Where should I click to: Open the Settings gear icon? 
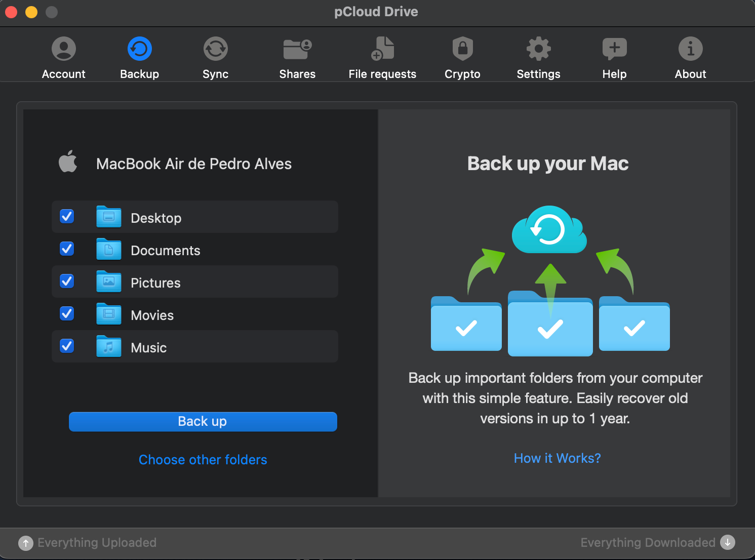[539, 49]
